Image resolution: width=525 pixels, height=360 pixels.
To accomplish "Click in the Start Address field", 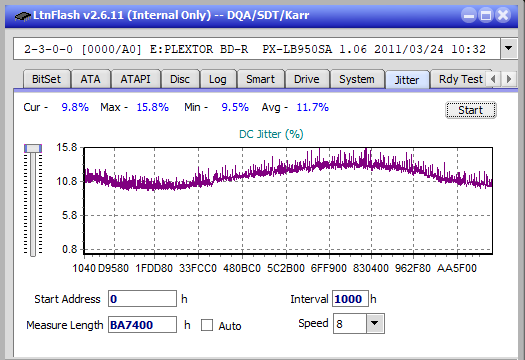I will click(x=142, y=299).
